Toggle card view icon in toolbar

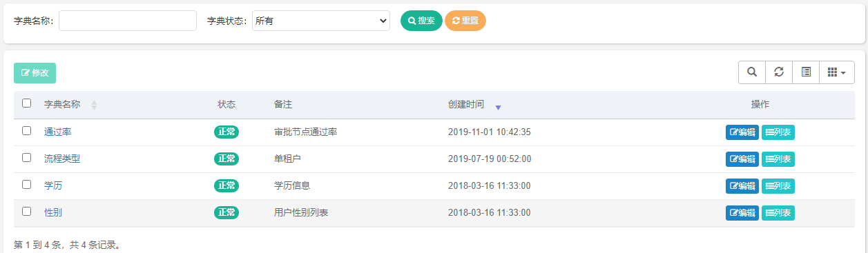(806, 72)
